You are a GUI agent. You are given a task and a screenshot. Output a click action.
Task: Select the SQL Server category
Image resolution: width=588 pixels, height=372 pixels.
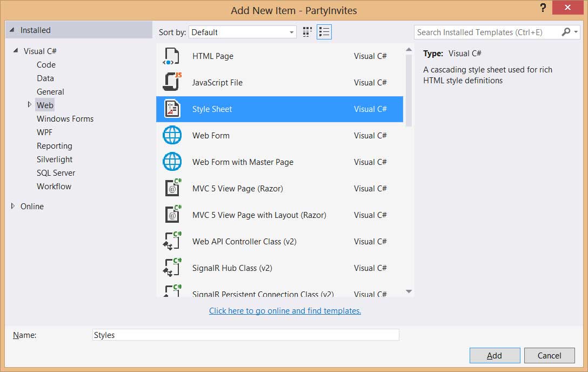pos(56,172)
